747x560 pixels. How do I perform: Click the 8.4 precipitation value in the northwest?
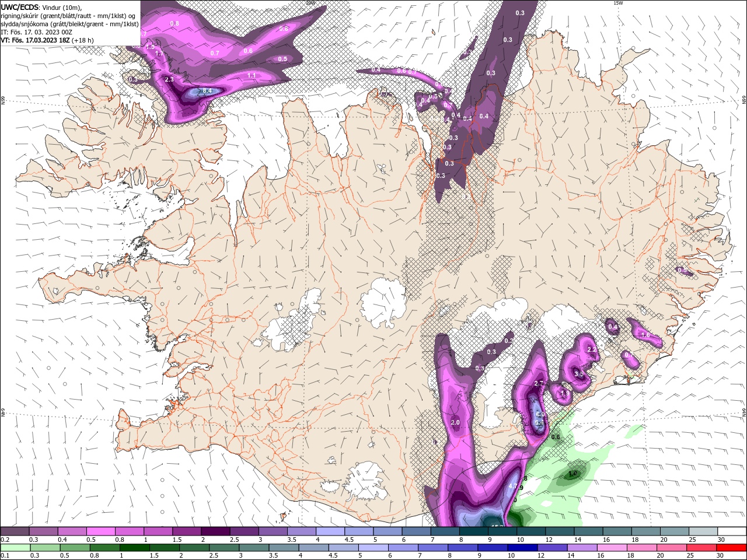[x=207, y=91]
